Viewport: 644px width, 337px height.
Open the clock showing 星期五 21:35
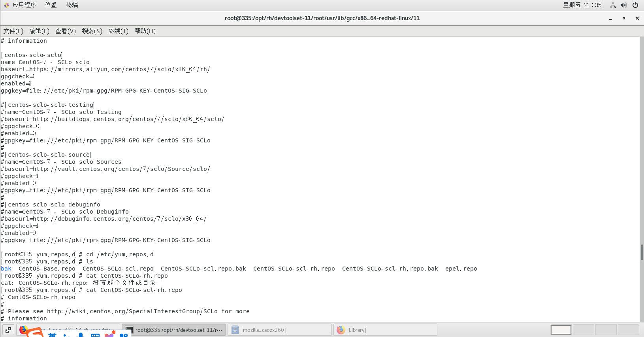582,5
